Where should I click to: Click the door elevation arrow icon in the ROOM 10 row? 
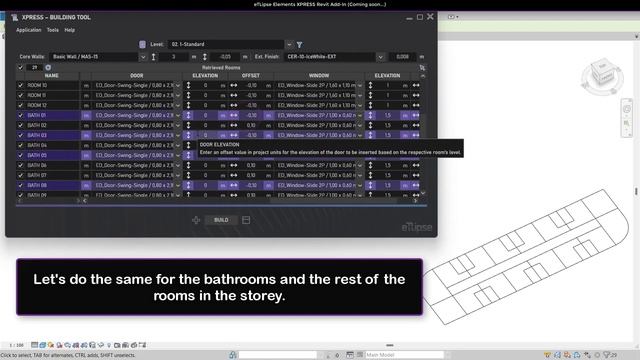pos(188,85)
